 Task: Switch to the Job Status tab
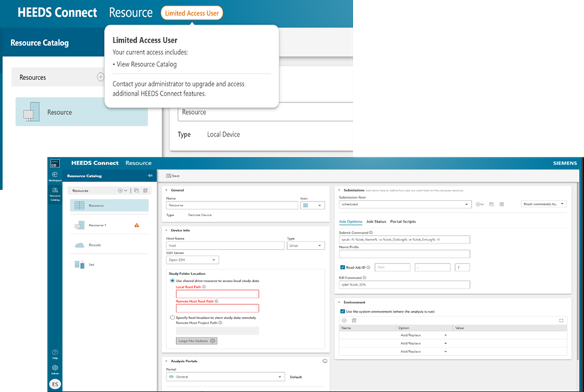click(x=376, y=221)
